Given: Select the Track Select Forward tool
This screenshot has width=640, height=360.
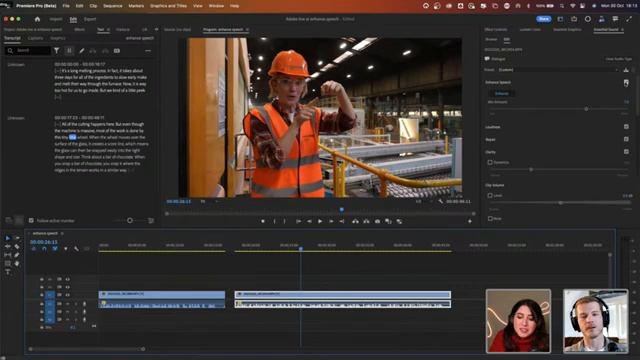Looking at the screenshot, I should [x=17, y=238].
